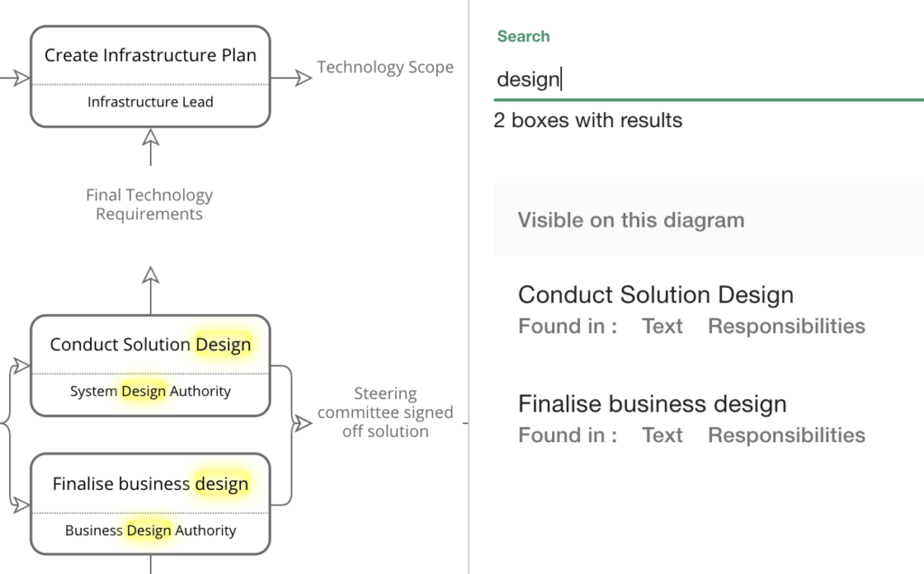The image size is (924, 574).
Task: Click the Infrastructure Lead responsibility row
Action: (149, 102)
